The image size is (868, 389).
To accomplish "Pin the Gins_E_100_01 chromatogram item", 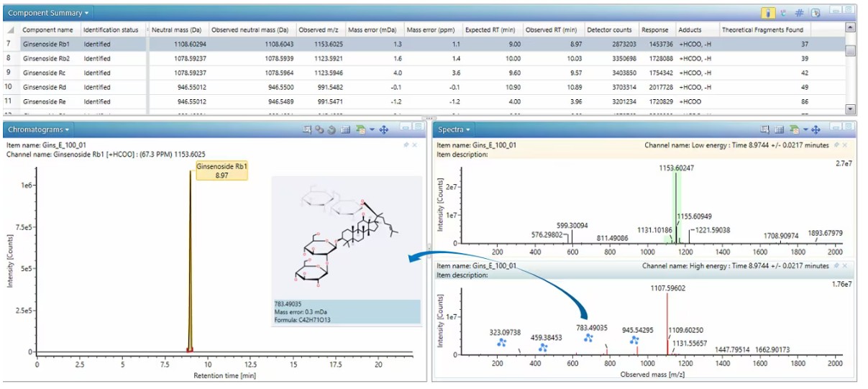I will [x=406, y=145].
